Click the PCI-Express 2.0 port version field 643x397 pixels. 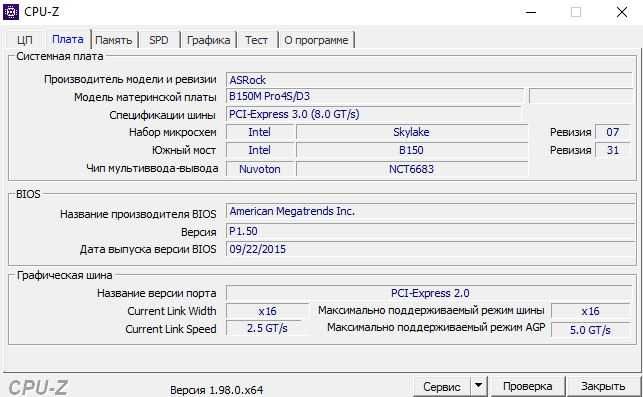tap(429, 293)
